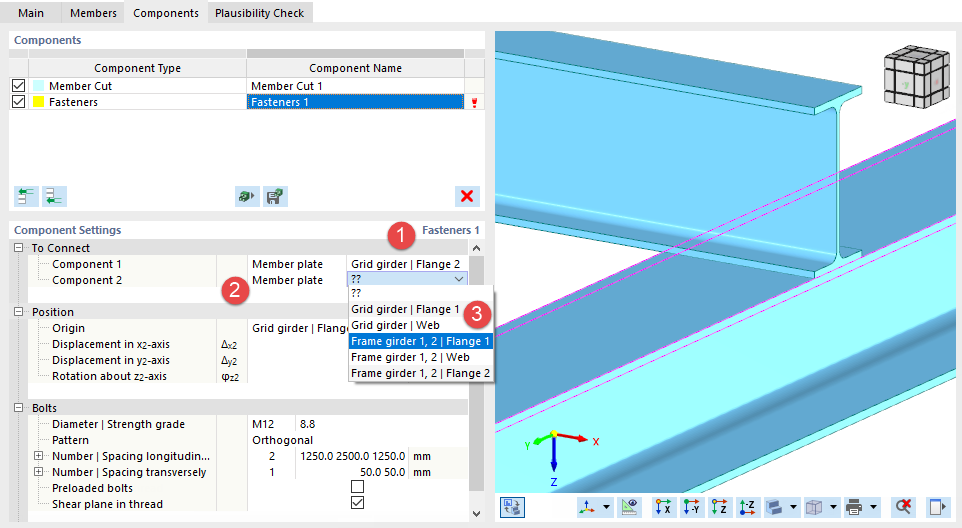Image resolution: width=962 pixels, height=528 pixels.
Task: Select Fasteners 1 name cell
Action: 355,102
